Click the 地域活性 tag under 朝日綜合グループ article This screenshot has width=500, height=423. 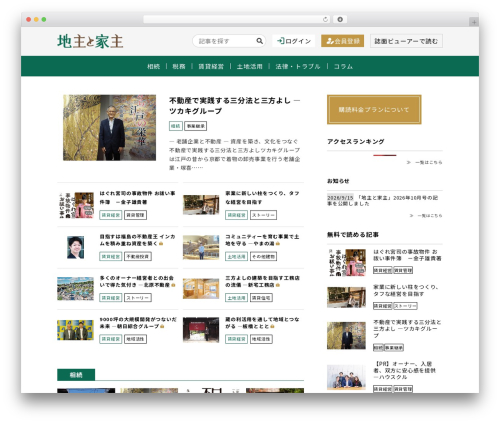coord(135,339)
